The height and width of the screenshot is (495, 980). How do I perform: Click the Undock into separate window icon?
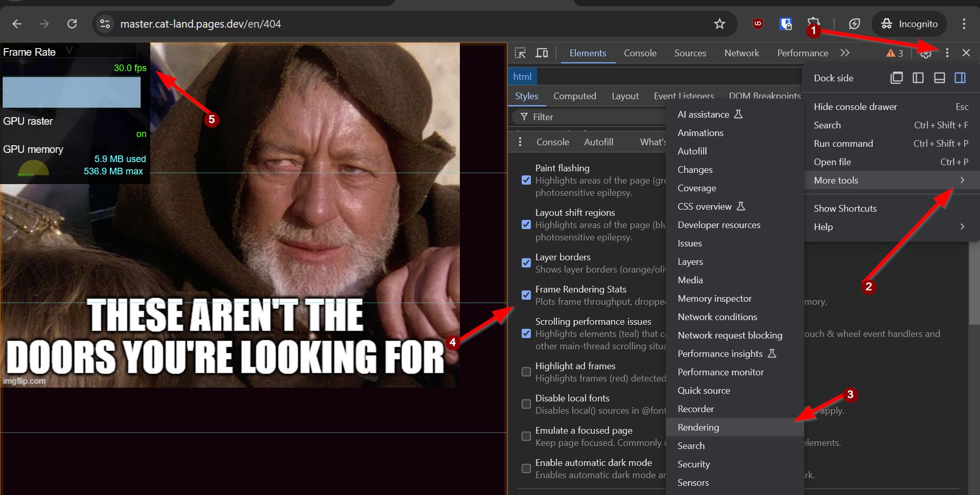coord(897,78)
